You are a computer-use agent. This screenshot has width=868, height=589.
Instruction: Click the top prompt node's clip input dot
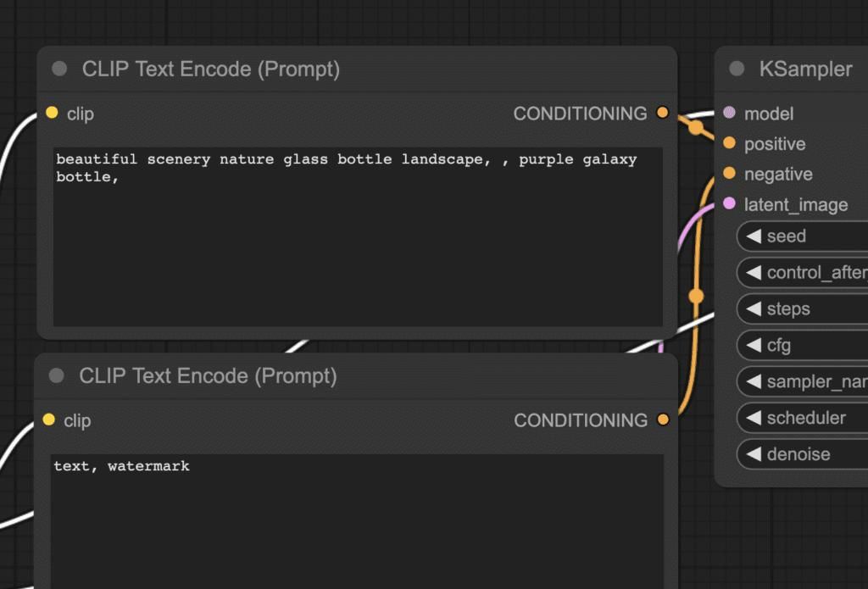point(52,113)
